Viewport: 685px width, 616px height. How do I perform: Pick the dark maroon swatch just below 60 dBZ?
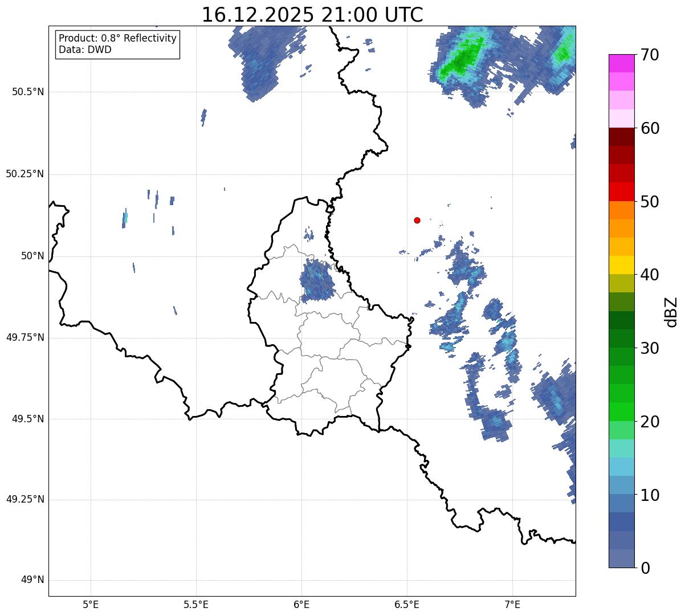tap(622, 137)
